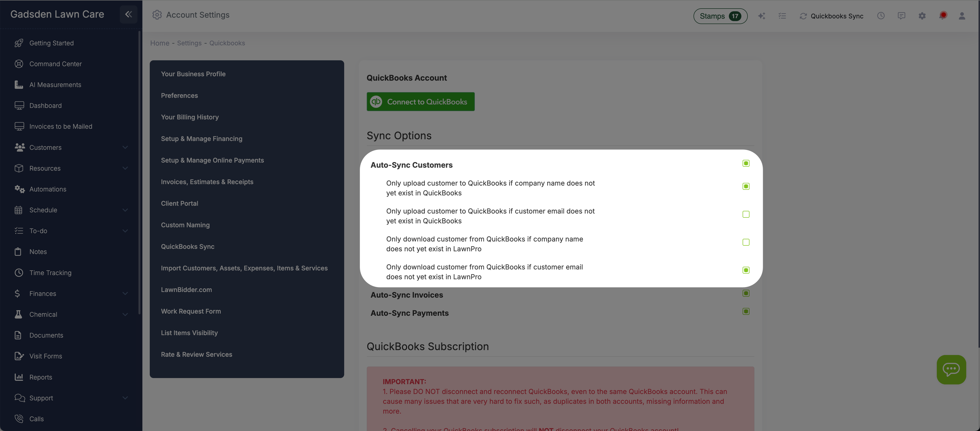Open the AI sparkles assistant icon
This screenshot has height=431, width=980.
click(762, 16)
